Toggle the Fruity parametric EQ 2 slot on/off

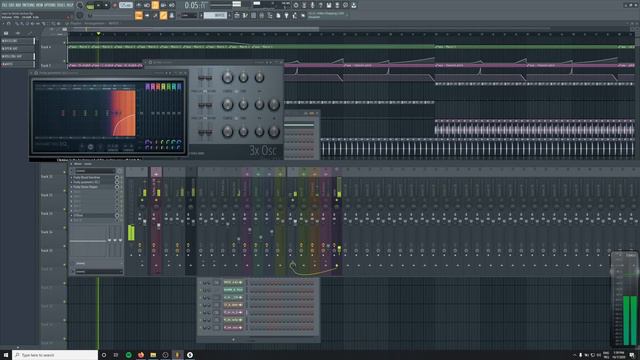117,182
